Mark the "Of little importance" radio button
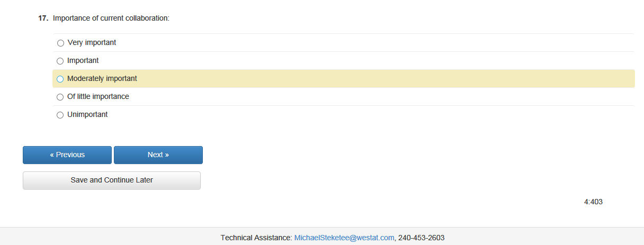644x245 pixels. pyautogui.click(x=60, y=97)
